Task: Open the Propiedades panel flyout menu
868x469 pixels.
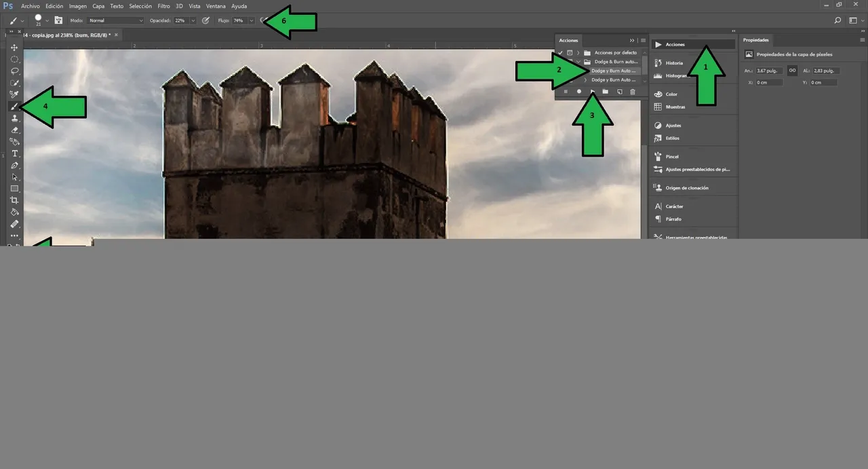Action: point(862,40)
